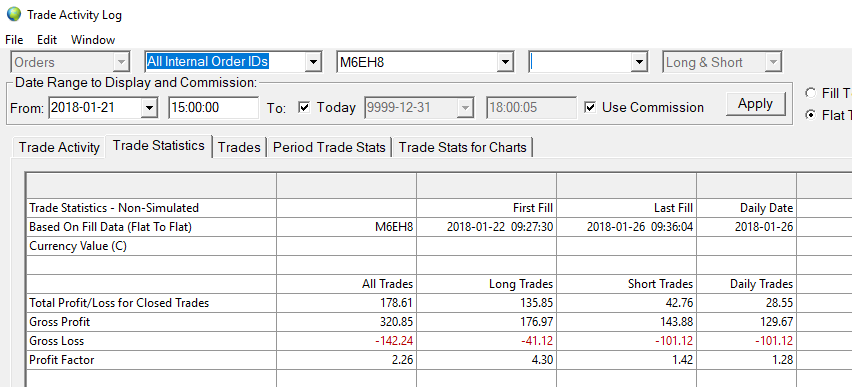Click gross loss value -41.12

coord(486,341)
